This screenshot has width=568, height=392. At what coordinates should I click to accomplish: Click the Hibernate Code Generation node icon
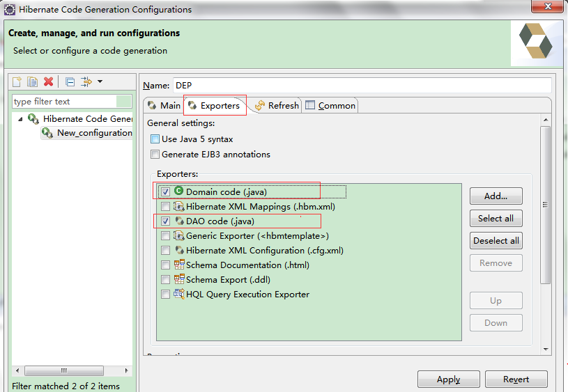pos(33,119)
